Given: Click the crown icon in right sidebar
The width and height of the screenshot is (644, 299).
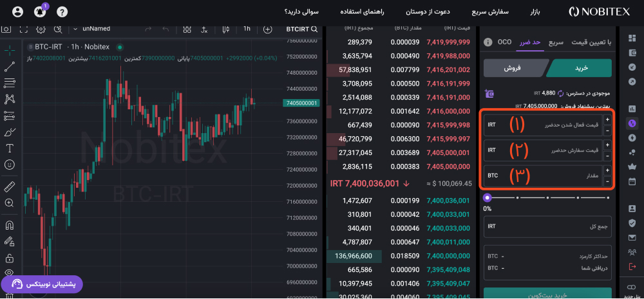Looking at the screenshot, I should click(x=632, y=167).
